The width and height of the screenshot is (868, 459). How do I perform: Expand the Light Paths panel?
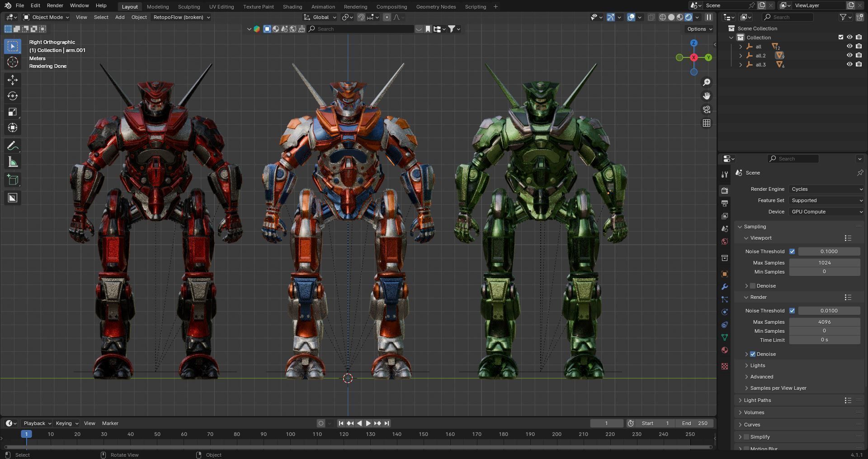[x=757, y=400]
